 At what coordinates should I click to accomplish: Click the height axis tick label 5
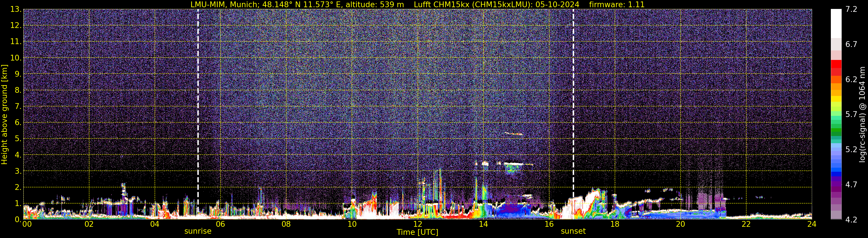click(x=18, y=139)
